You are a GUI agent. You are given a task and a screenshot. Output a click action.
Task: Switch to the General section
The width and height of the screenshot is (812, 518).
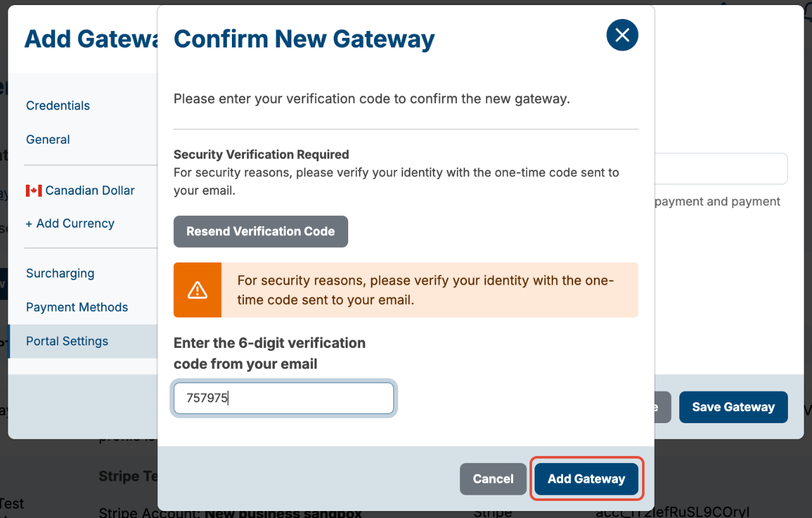coord(48,140)
